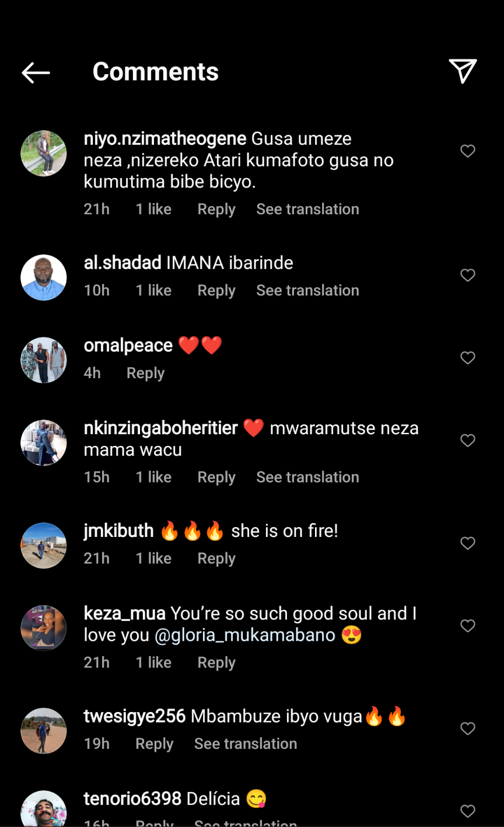Tap heart on jmkibuth's comment
Screen dimensions: 504x827
point(468,543)
